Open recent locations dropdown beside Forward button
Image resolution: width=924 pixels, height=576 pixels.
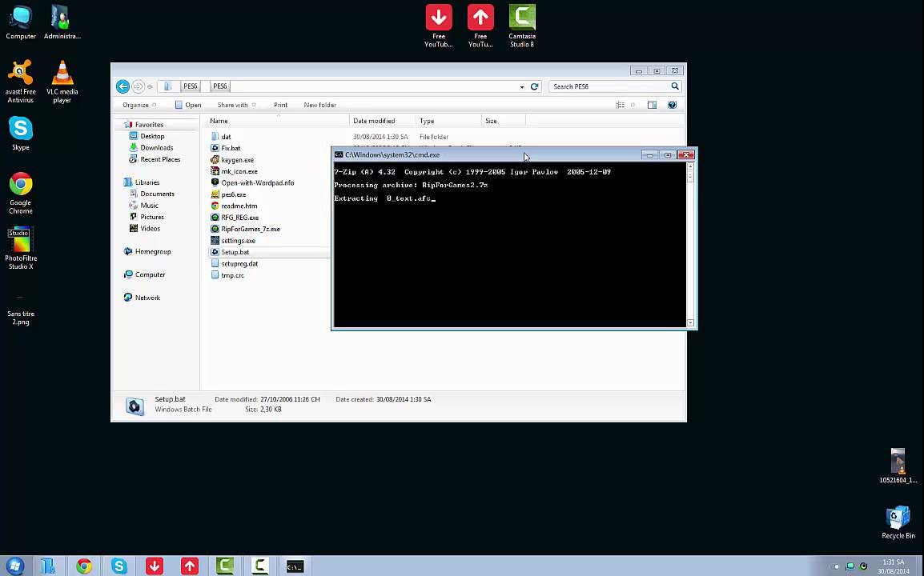click(x=150, y=87)
